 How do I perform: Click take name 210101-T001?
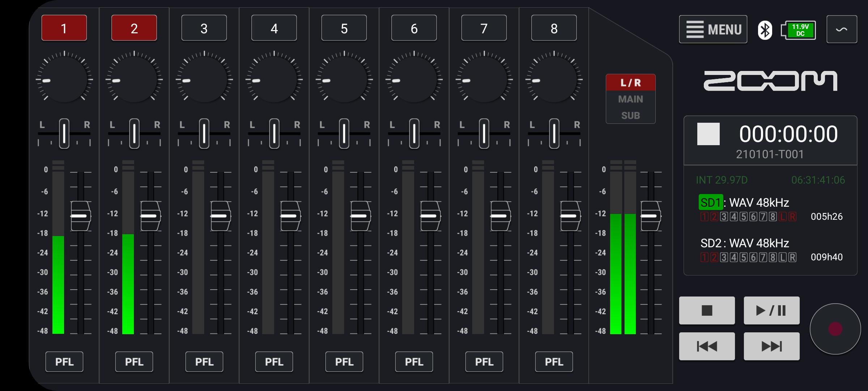[x=770, y=155]
